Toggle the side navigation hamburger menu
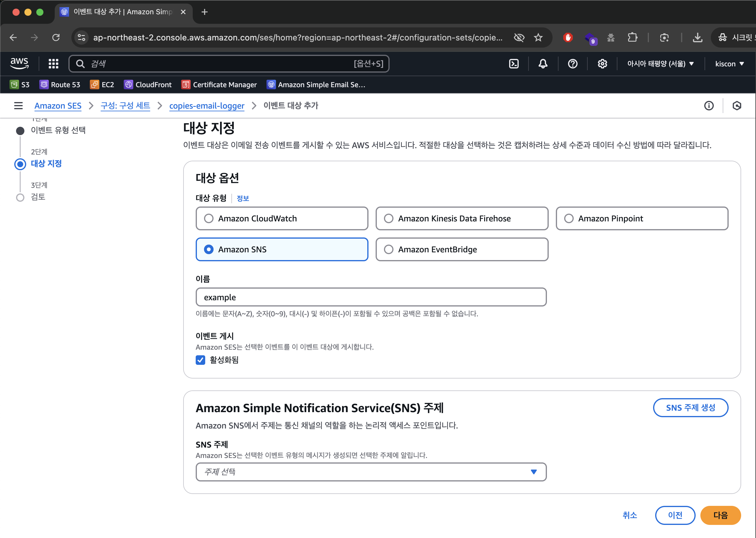The height and width of the screenshot is (538, 756). [18, 106]
